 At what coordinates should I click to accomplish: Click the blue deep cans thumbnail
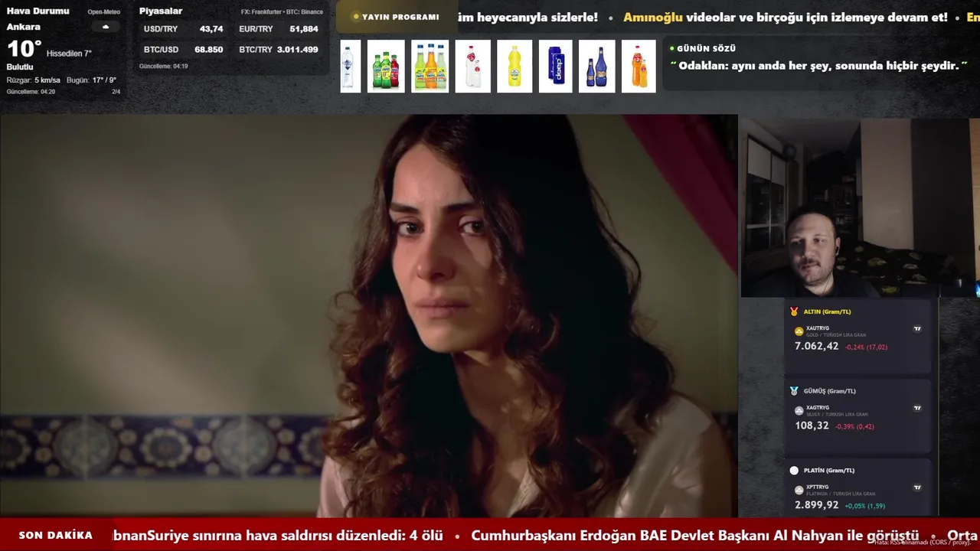pos(555,67)
